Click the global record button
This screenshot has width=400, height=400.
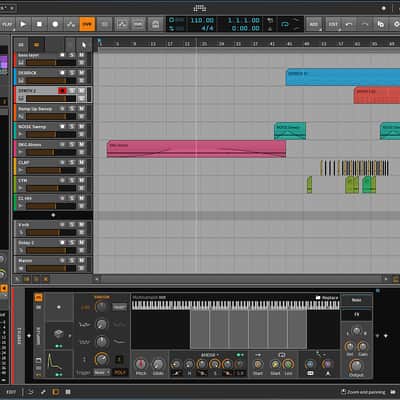coord(55,24)
